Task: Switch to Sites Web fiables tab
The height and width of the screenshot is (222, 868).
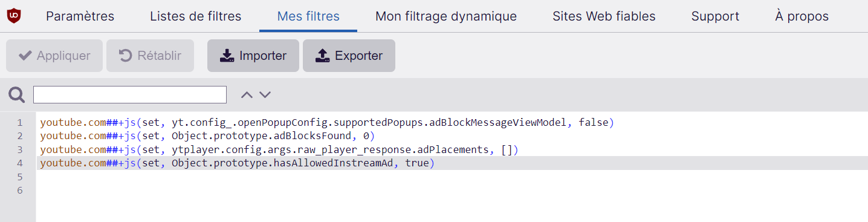Action: pos(604,16)
